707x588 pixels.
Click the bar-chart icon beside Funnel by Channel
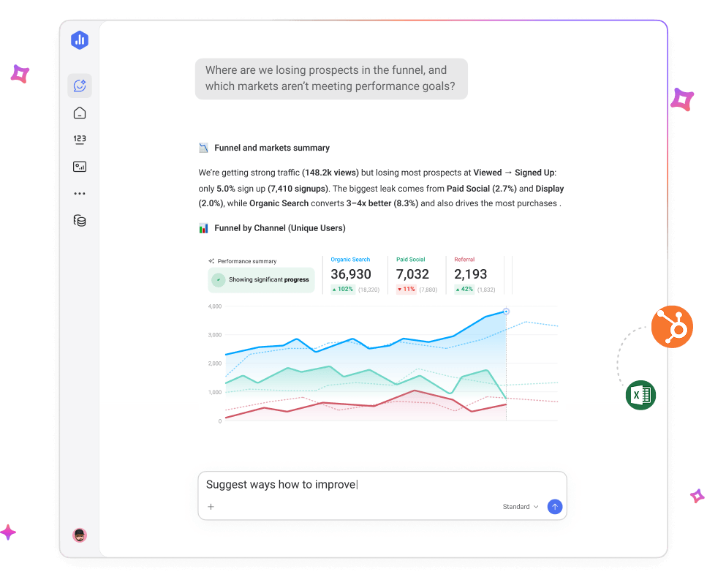203,227
